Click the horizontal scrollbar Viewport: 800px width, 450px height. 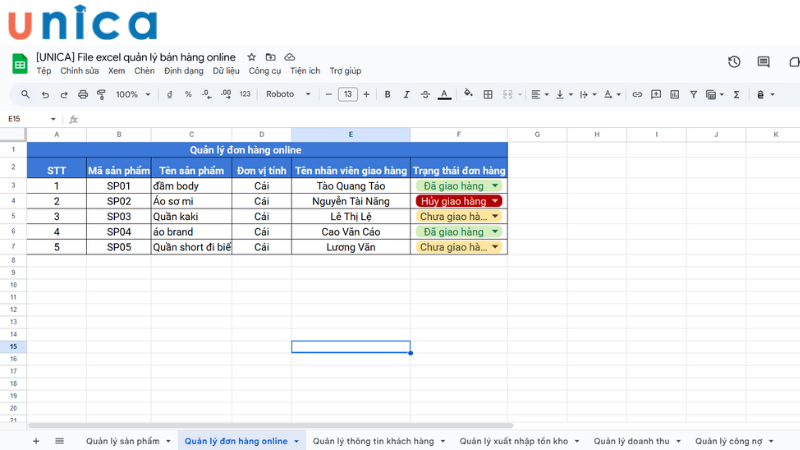tap(271, 425)
